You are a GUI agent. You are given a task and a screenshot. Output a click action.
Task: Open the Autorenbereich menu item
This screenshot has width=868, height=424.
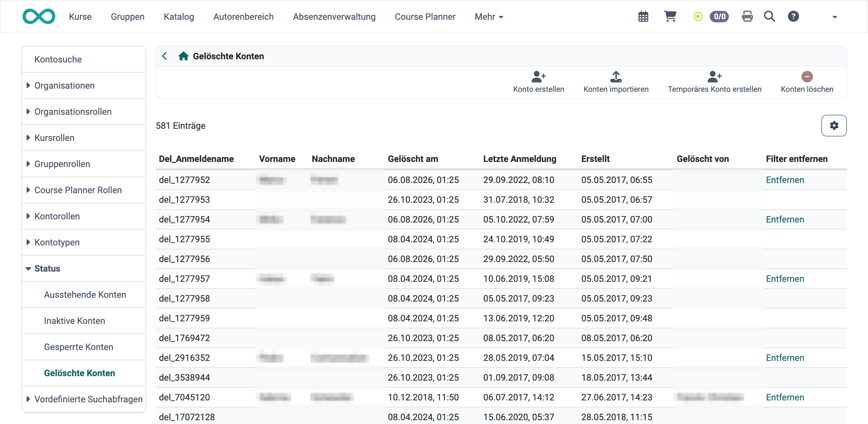(243, 17)
